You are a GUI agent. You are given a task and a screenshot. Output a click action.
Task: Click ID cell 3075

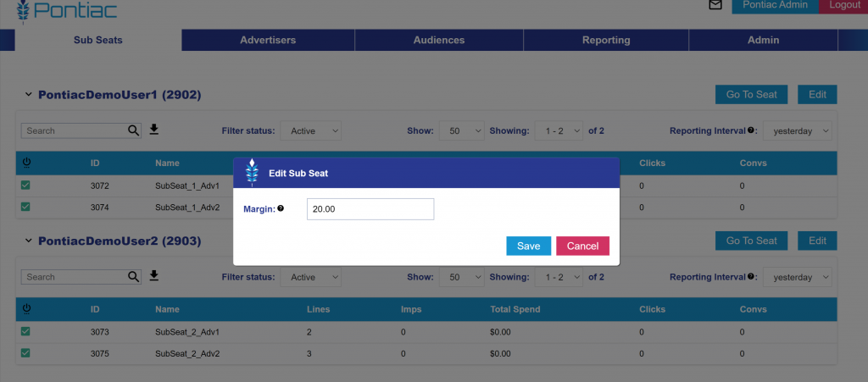[100, 354]
